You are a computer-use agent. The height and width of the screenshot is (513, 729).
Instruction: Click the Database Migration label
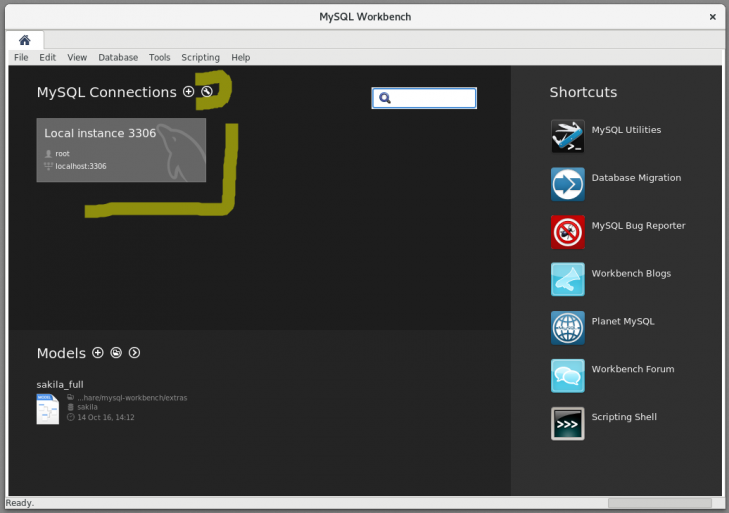click(636, 178)
